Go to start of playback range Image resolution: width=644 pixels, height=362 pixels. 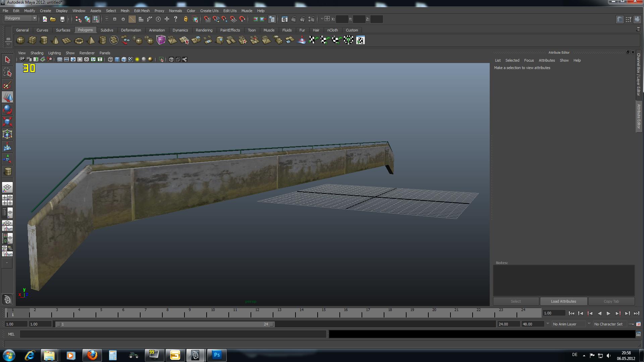coord(572,313)
